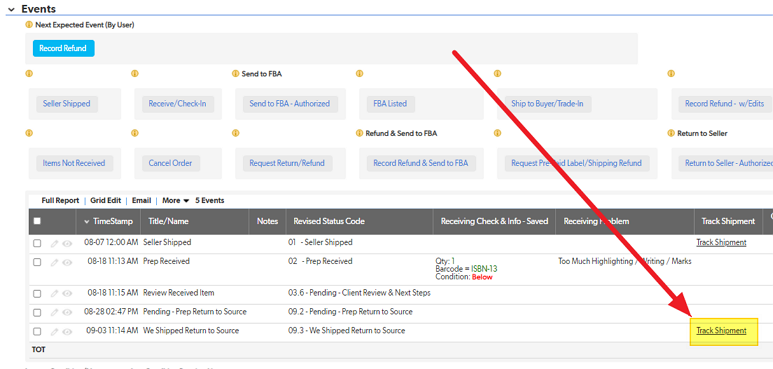
Task: Click 'Too Much Highlighting' receiving problem text
Action: pos(625,262)
